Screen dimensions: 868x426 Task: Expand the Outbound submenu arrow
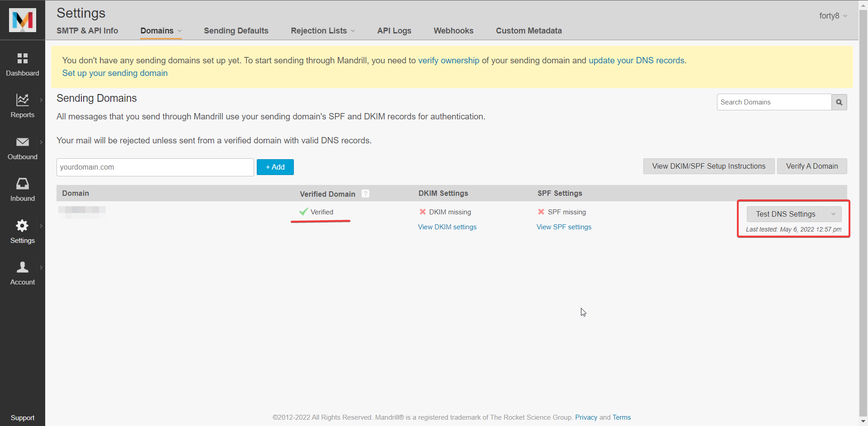[41, 142]
